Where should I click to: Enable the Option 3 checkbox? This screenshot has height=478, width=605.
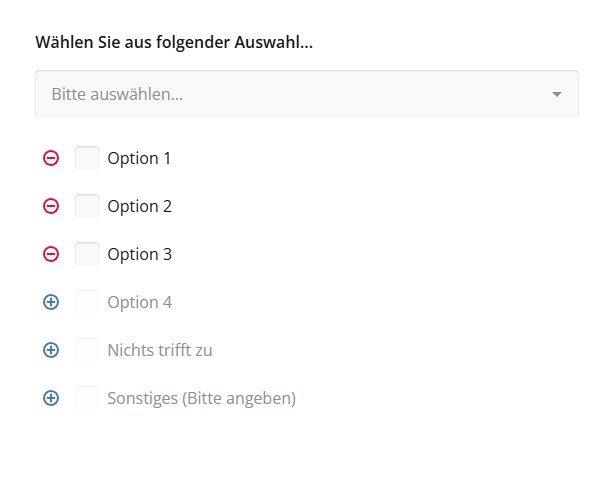(x=87, y=254)
